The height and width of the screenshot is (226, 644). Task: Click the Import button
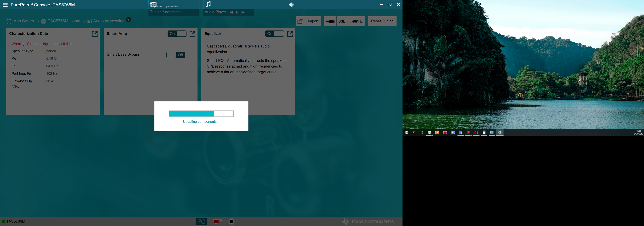click(313, 21)
